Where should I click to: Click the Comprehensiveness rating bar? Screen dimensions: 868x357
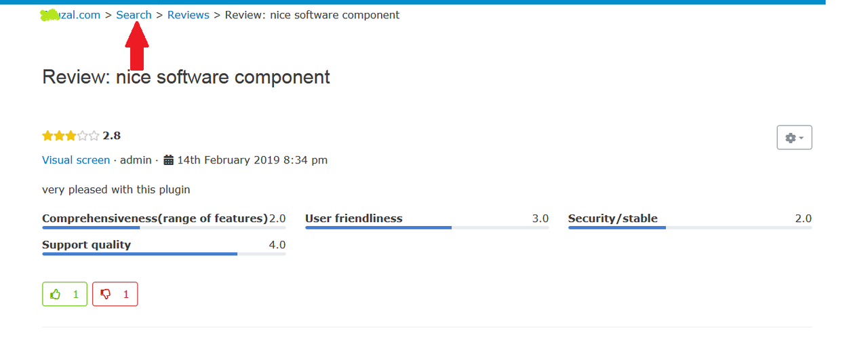point(164,227)
